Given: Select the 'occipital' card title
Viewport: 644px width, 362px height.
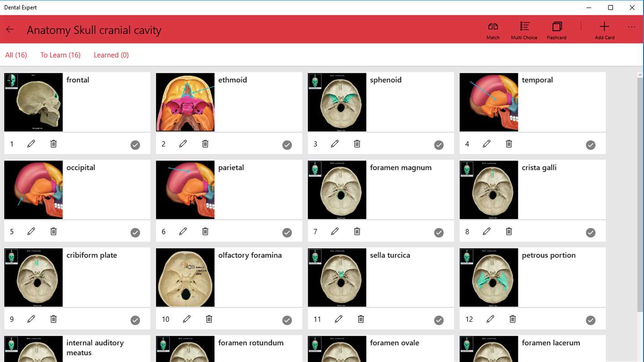Looking at the screenshot, I should 80,168.
